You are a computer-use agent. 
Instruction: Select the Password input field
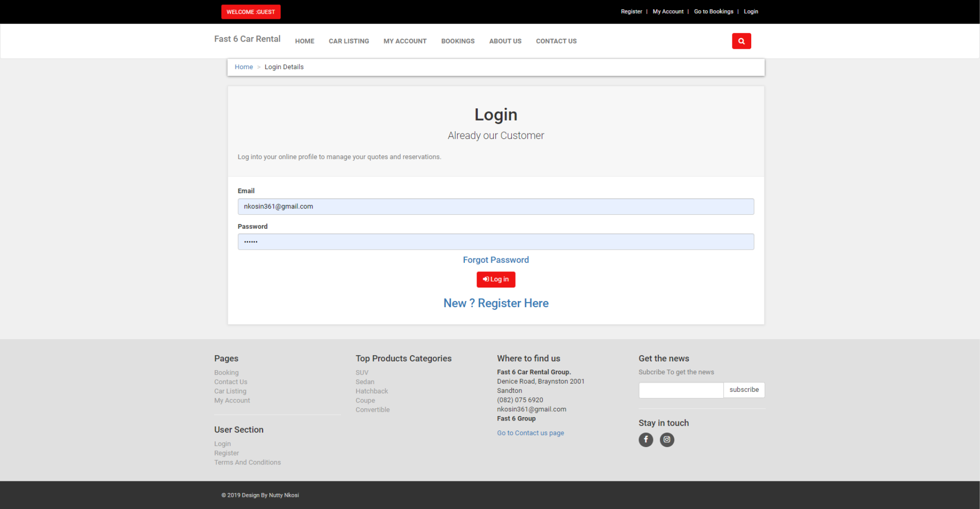coord(495,241)
